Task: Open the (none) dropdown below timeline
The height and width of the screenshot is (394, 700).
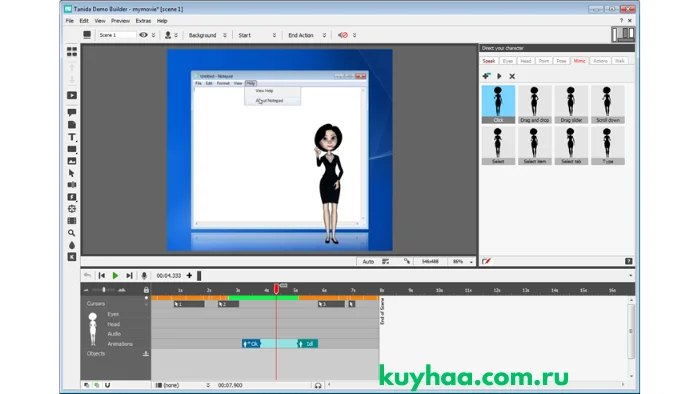Action: point(182,385)
